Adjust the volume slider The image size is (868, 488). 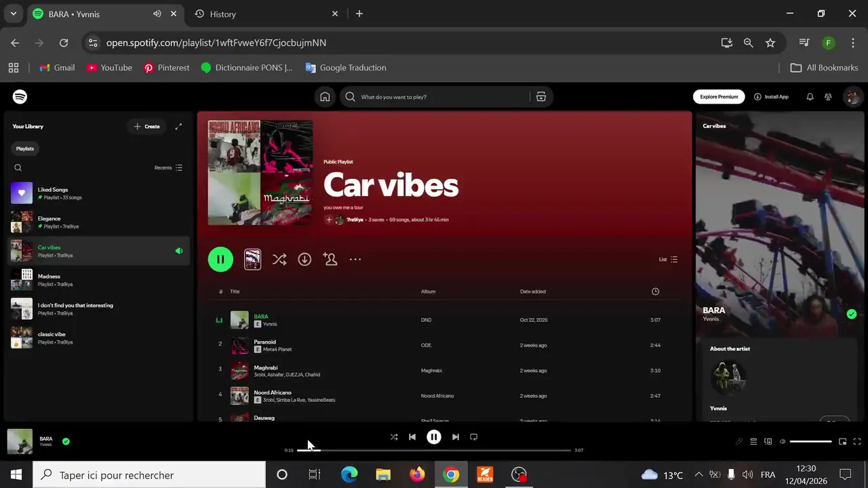coord(811,442)
